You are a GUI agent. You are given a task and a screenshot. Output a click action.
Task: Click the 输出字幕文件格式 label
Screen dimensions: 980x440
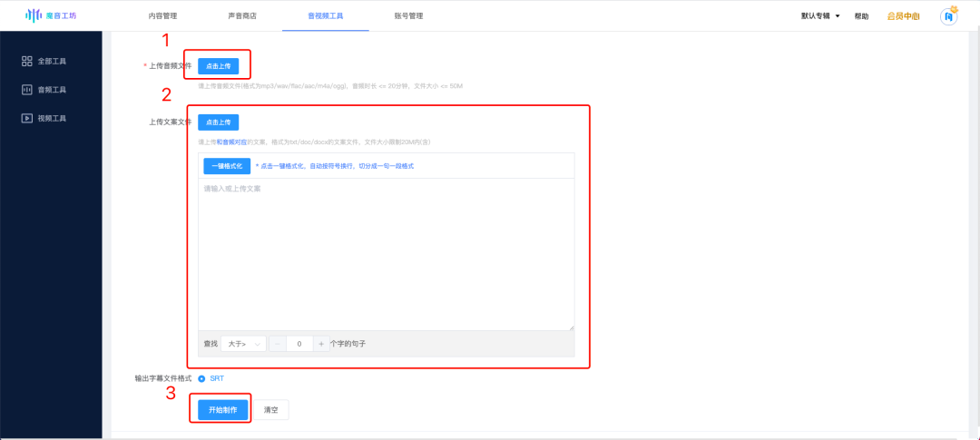163,378
